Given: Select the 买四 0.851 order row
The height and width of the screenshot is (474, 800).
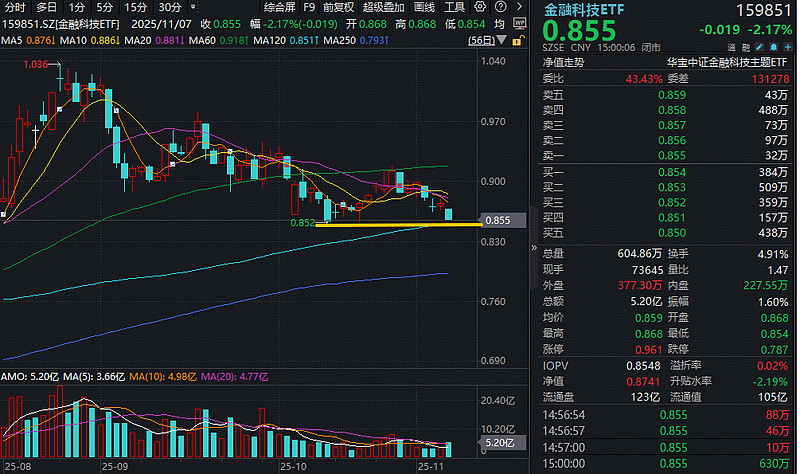Looking at the screenshot, I should [x=665, y=218].
